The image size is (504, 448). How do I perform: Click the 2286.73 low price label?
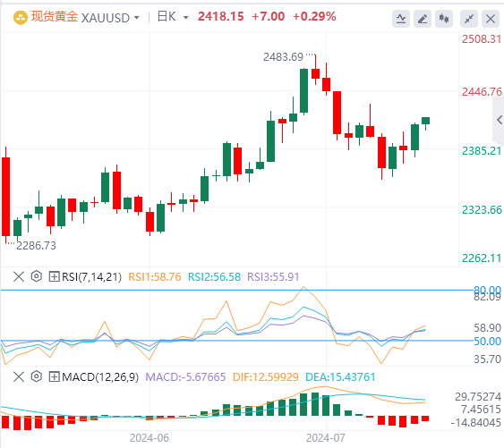pos(36,246)
